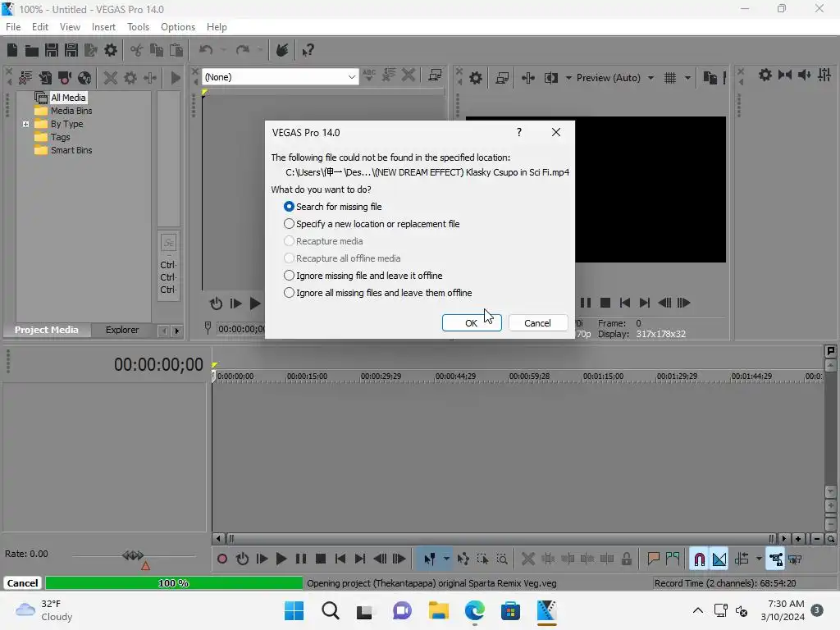Click the Lock event padlock icon

click(x=626, y=559)
